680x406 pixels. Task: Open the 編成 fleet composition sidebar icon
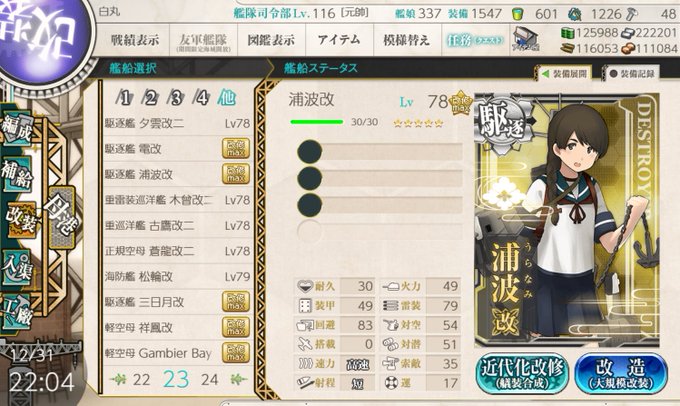coord(17,129)
